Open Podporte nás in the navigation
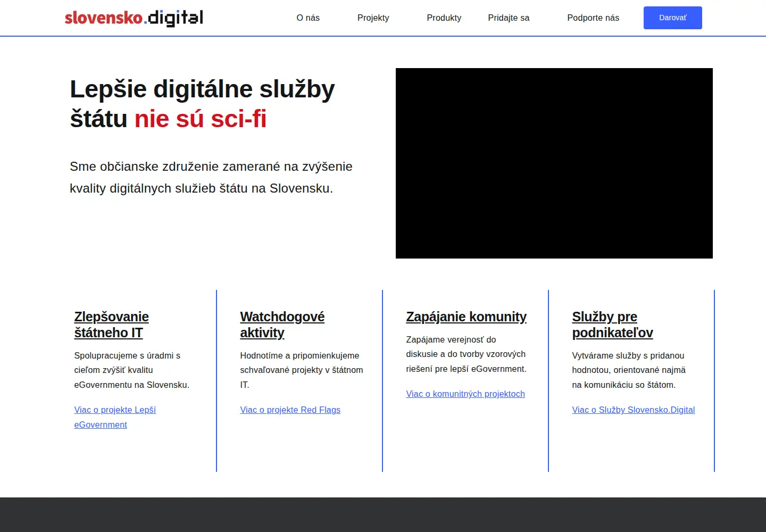766x532 pixels. pos(593,18)
